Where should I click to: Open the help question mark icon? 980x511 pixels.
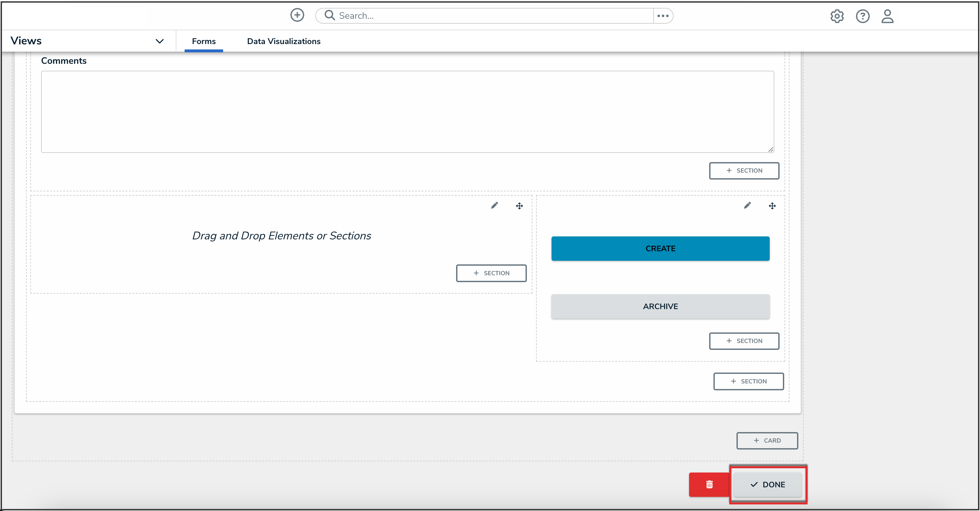pos(863,16)
